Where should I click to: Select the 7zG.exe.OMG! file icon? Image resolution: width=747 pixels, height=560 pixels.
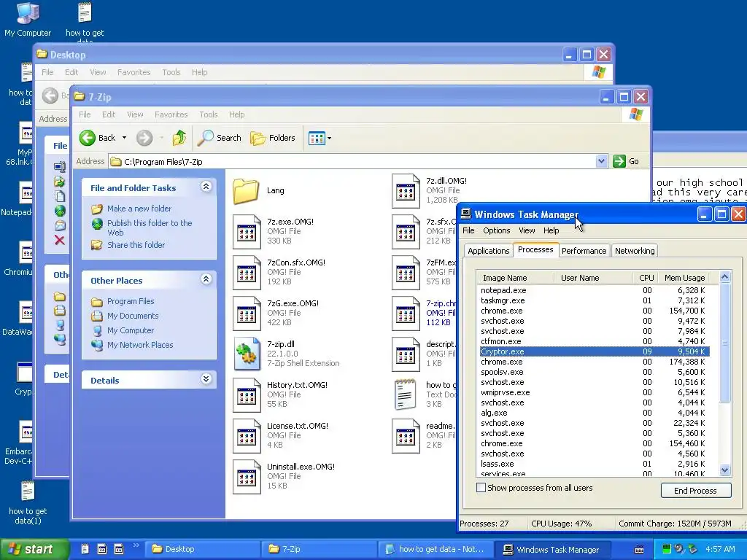[x=247, y=314]
